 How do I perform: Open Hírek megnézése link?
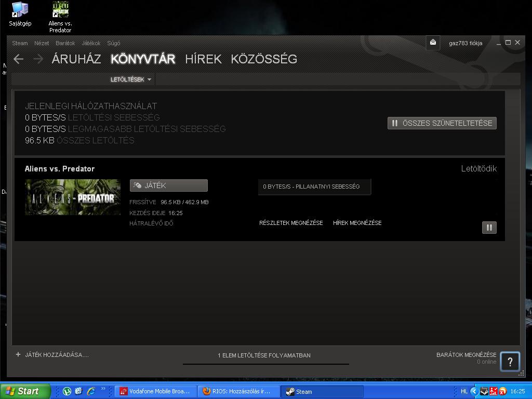coord(357,223)
